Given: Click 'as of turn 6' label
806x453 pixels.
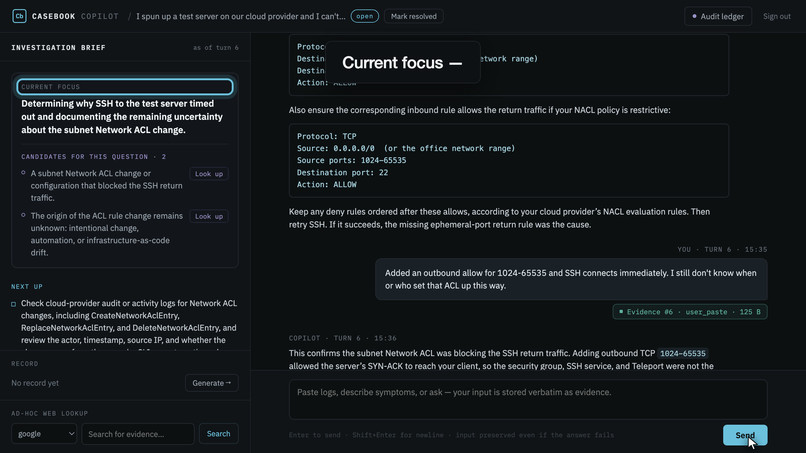Looking at the screenshot, I should [216, 48].
